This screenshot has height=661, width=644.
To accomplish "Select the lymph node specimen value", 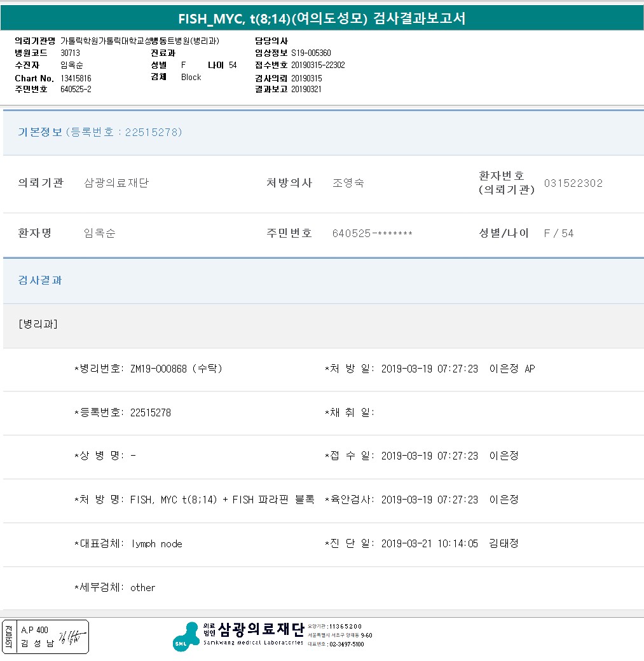I will 156,544.
